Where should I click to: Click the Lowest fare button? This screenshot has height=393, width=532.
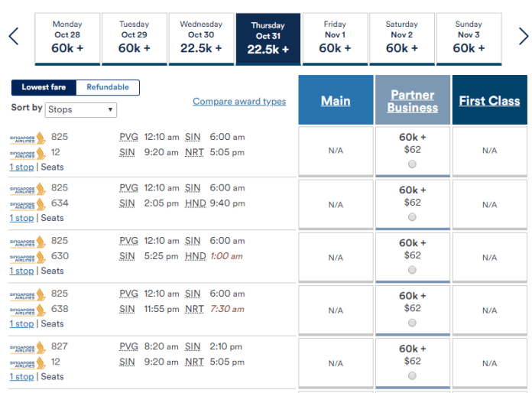tap(44, 87)
